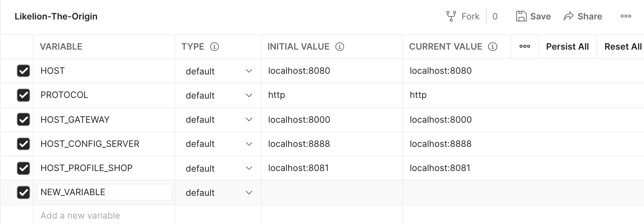The height and width of the screenshot is (224, 644).
Task: Click the NEW_VARIABLE initial value cell
Action: click(332, 192)
